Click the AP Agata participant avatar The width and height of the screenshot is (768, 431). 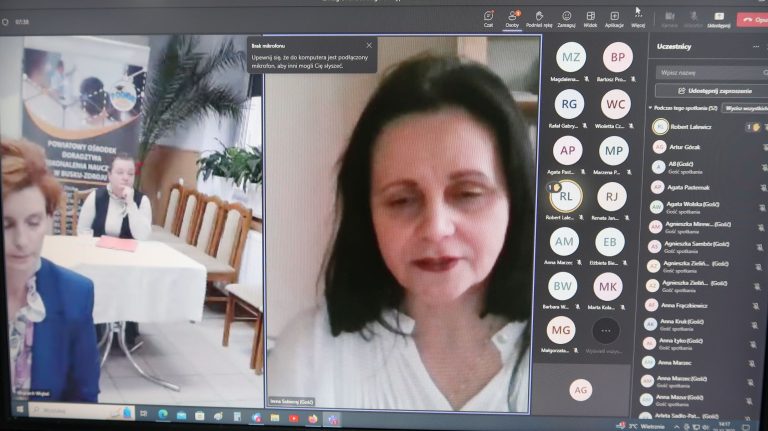pos(567,150)
